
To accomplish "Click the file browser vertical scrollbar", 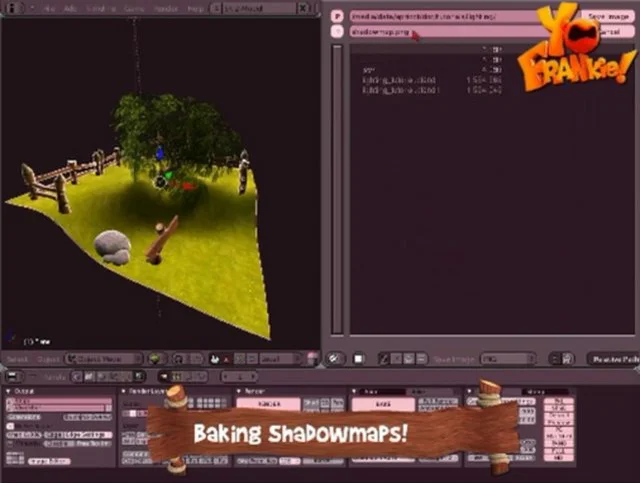I will point(337,190).
